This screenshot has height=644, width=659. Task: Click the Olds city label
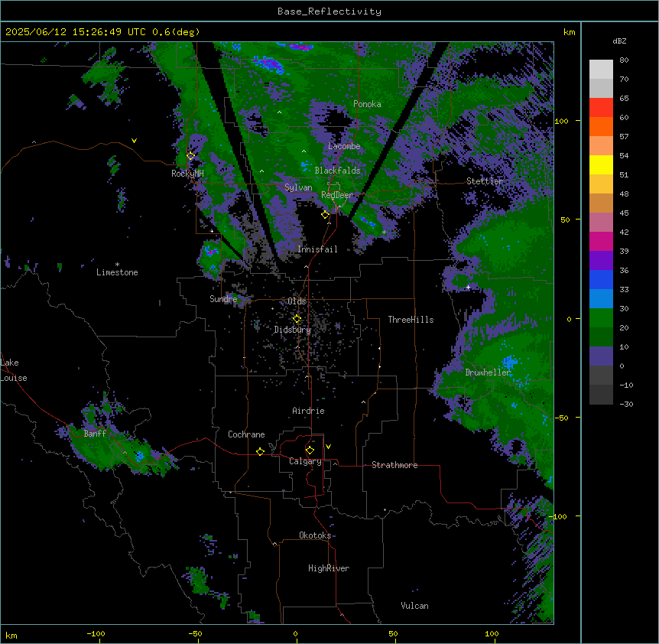tap(297, 301)
